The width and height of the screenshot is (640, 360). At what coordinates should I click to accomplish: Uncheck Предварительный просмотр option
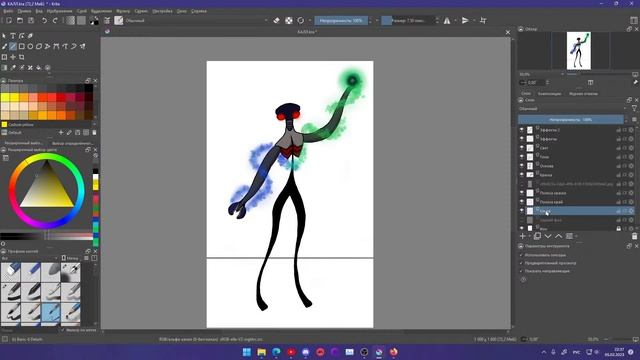click(x=521, y=263)
